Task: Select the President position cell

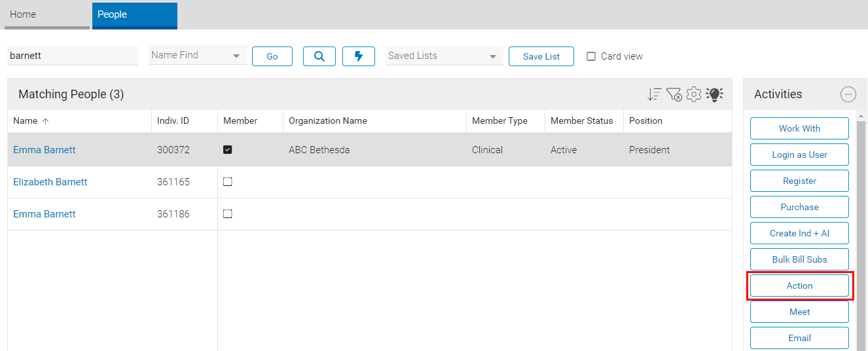Action: tap(678, 150)
